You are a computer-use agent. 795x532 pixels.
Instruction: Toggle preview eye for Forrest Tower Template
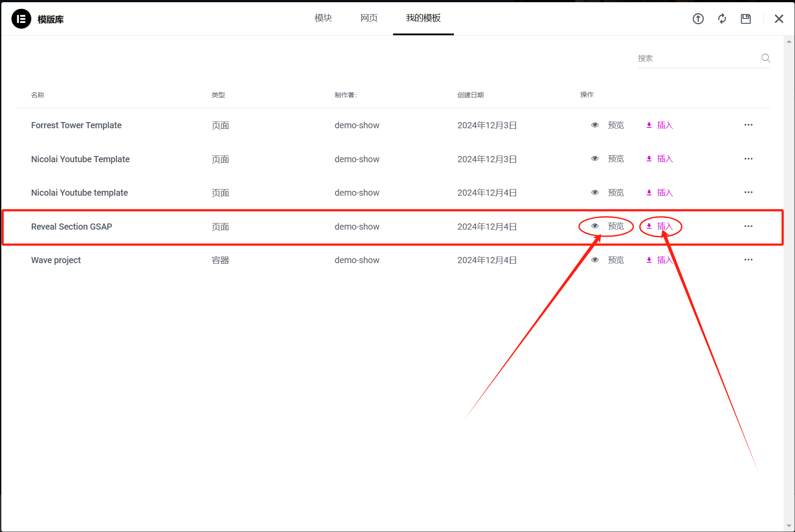click(x=594, y=125)
